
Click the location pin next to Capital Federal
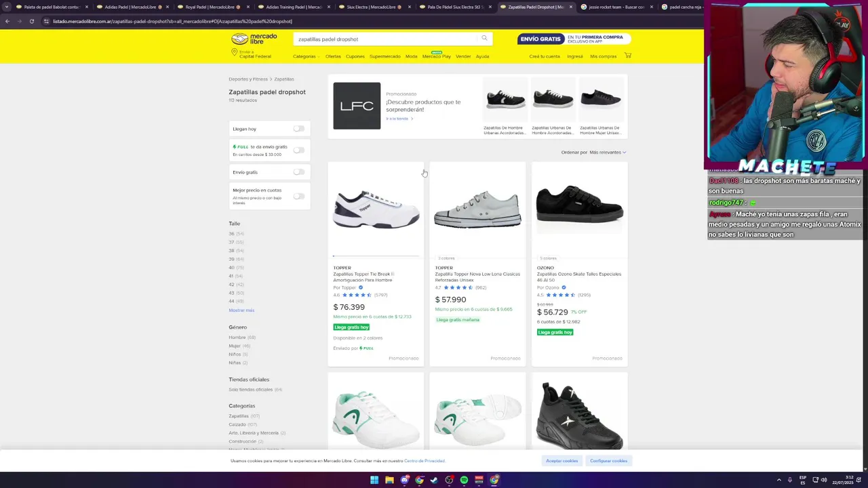[234, 53]
